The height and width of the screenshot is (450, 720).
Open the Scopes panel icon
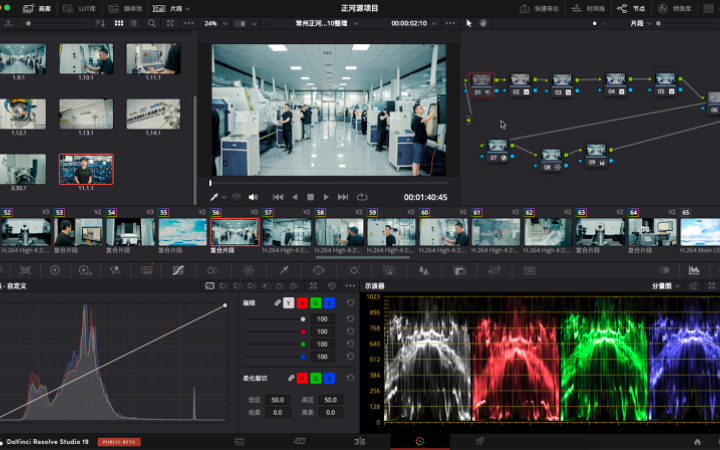[x=694, y=270]
